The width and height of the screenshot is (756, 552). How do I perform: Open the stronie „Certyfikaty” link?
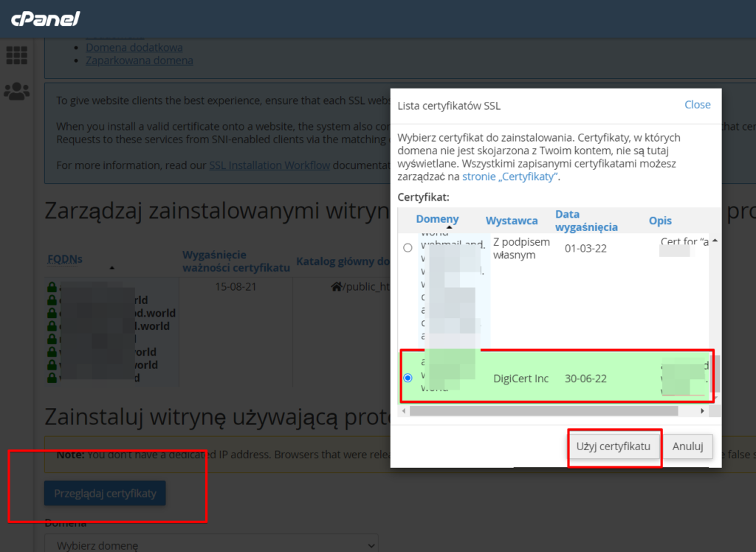(x=510, y=176)
